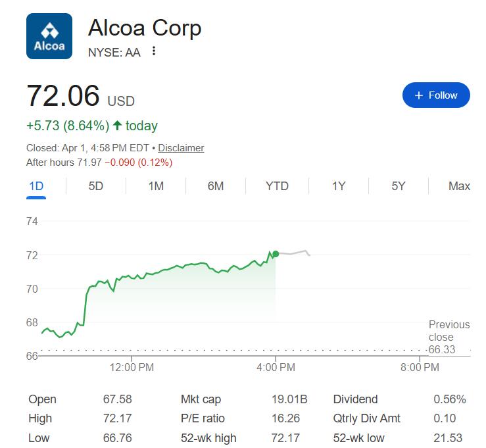Select the 1D chart range tab
This screenshot has height=448, width=486.
36,186
